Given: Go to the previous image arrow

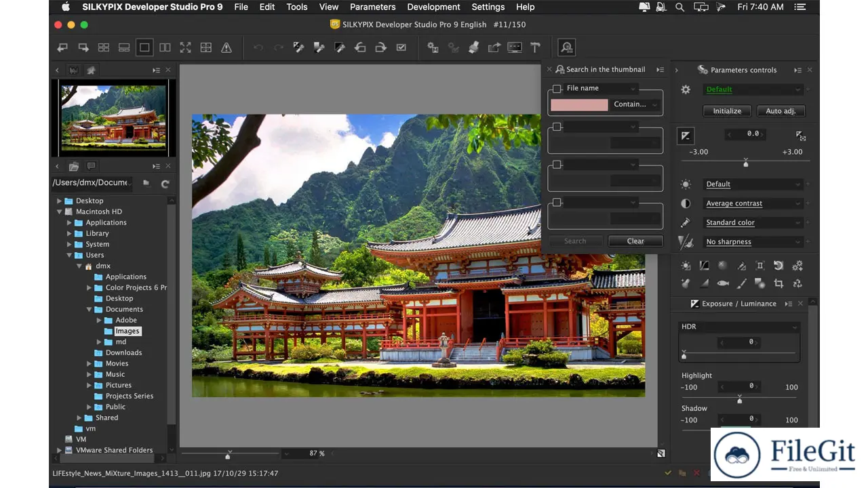Looking at the screenshot, I should pyautogui.click(x=62, y=47).
